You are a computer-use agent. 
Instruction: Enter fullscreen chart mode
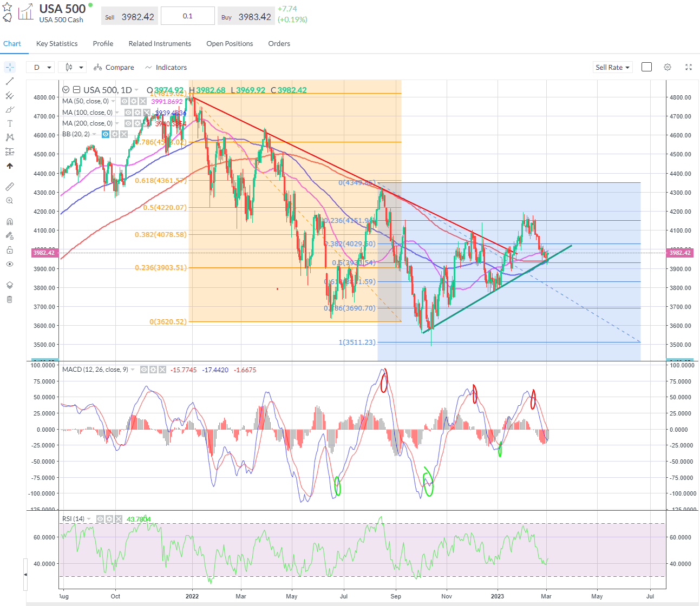coord(689,67)
